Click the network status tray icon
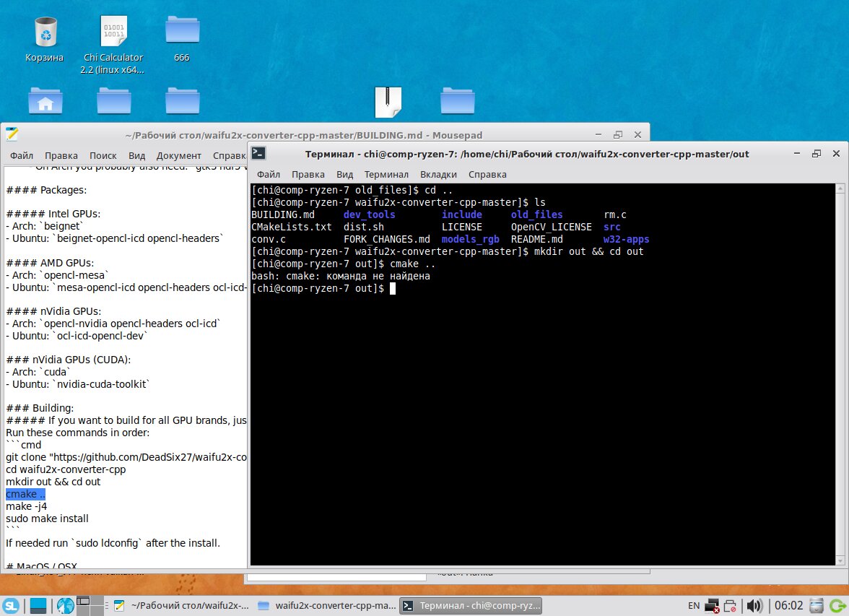The height and width of the screenshot is (616, 849). pyautogui.click(x=713, y=605)
